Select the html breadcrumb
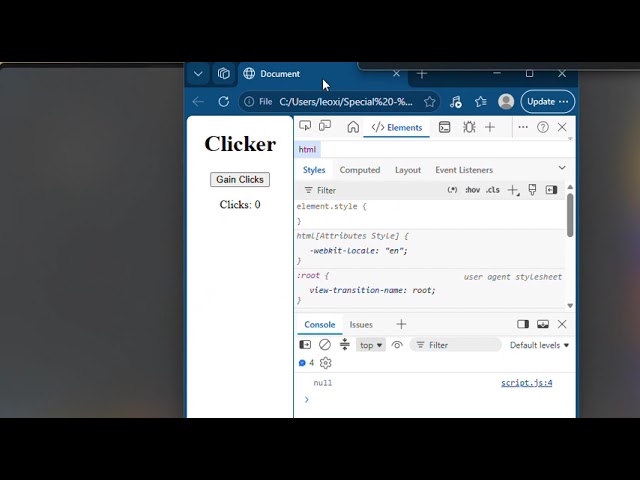The image size is (640, 480). coord(307,149)
